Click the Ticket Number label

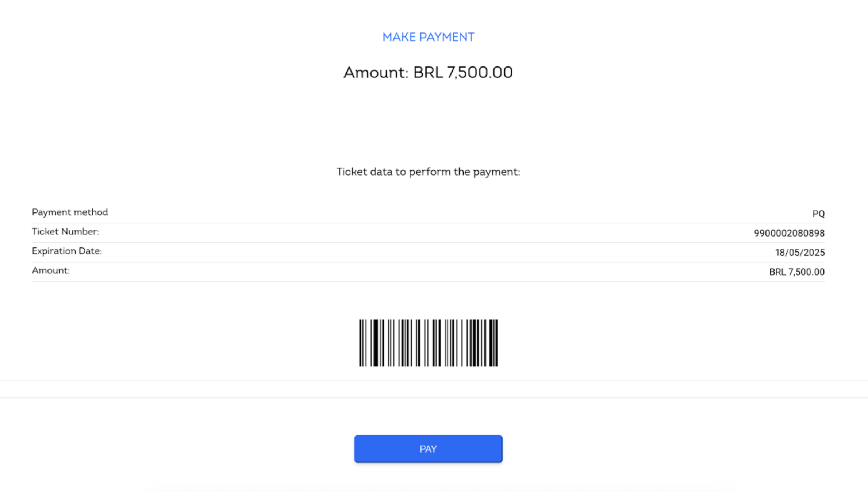tap(65, 231)
